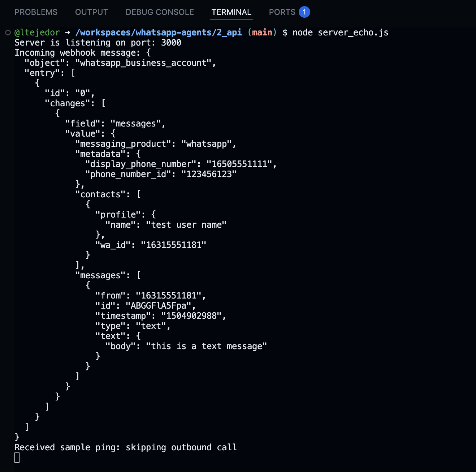
Task: Click the command decoration circle beside the prompt
Action: click(8, 33)
